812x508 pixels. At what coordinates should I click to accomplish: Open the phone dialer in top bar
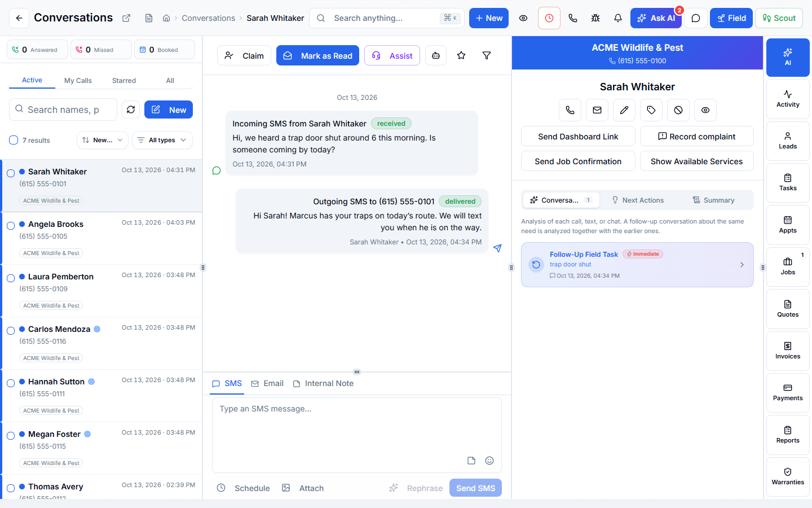573,18
